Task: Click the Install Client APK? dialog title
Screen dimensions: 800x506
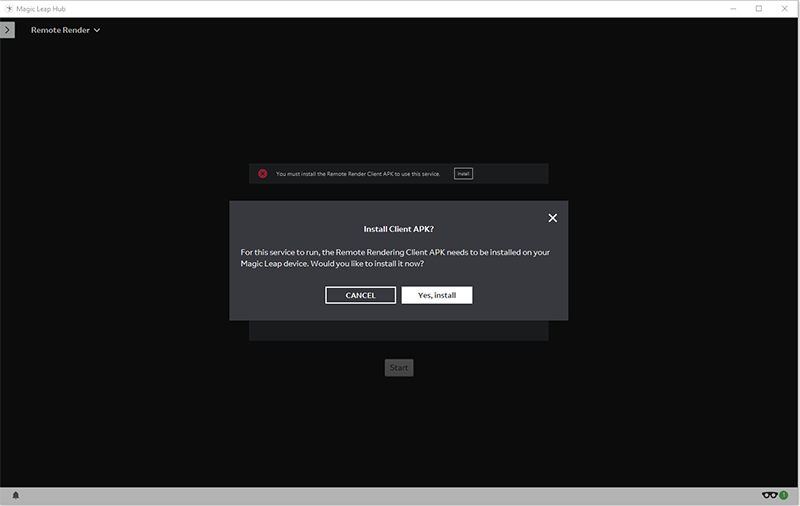Action: click(x=398, y=229)
